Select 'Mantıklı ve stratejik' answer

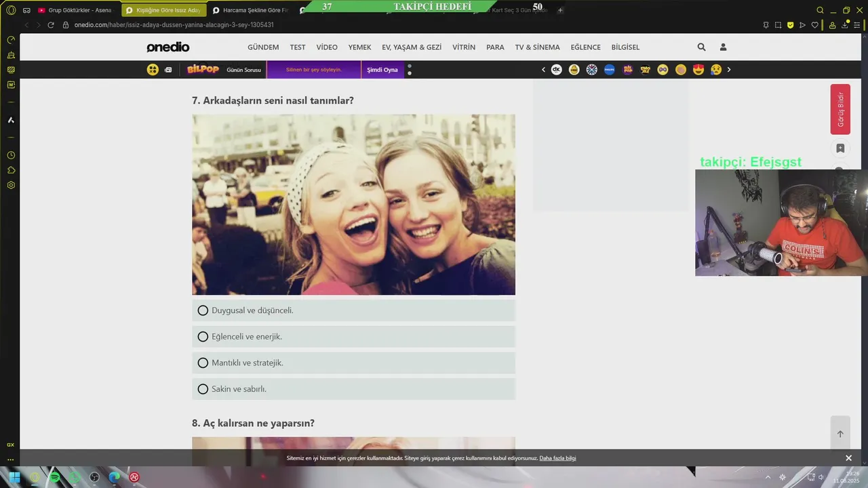tap(353, 363)
